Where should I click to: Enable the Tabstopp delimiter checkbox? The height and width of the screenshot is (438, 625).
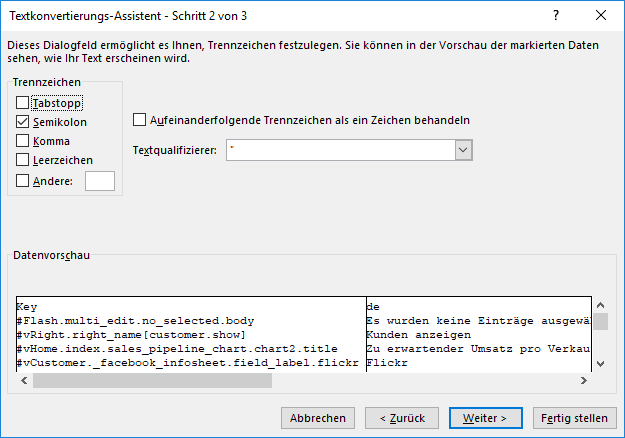point(23,102)
